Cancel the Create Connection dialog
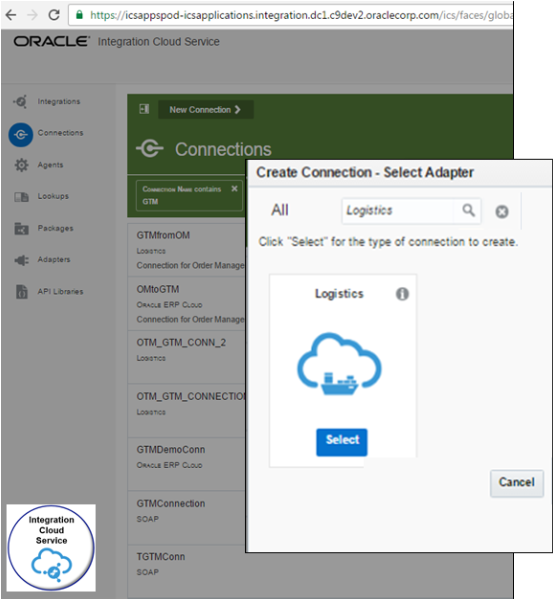 click(x=517, y=483)
